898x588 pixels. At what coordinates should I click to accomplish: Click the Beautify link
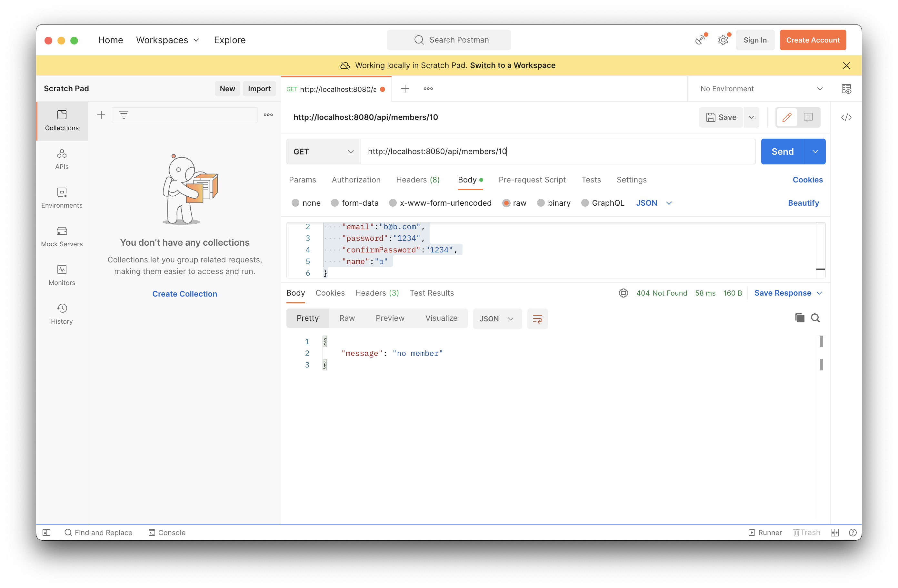click(x=803, y=203)
